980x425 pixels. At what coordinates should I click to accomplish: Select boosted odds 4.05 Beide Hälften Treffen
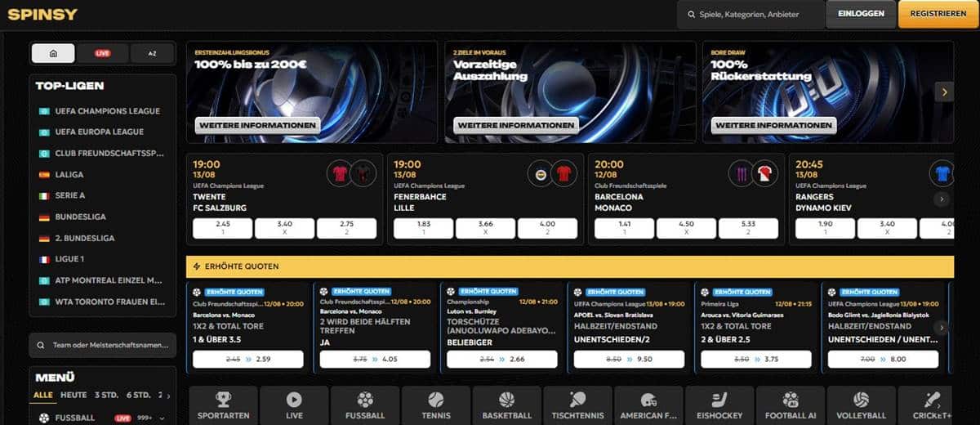[x=376, y=359]
